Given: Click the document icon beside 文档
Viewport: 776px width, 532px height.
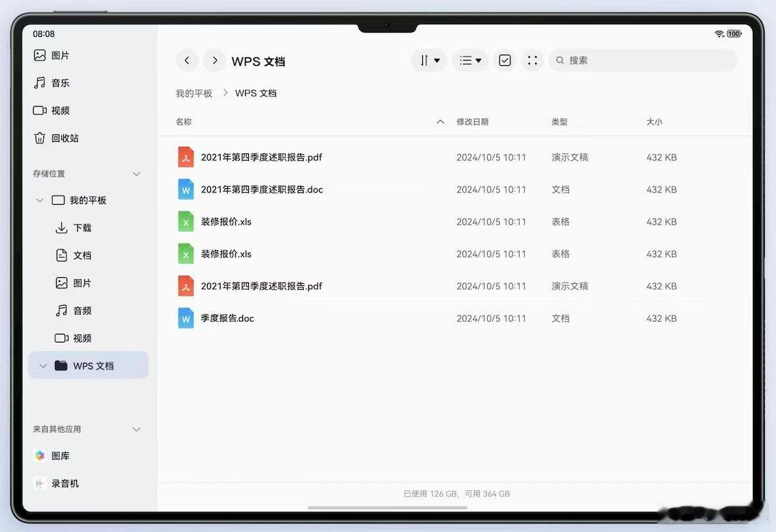Looking at the screenshot, I should [x=61, y=255].
